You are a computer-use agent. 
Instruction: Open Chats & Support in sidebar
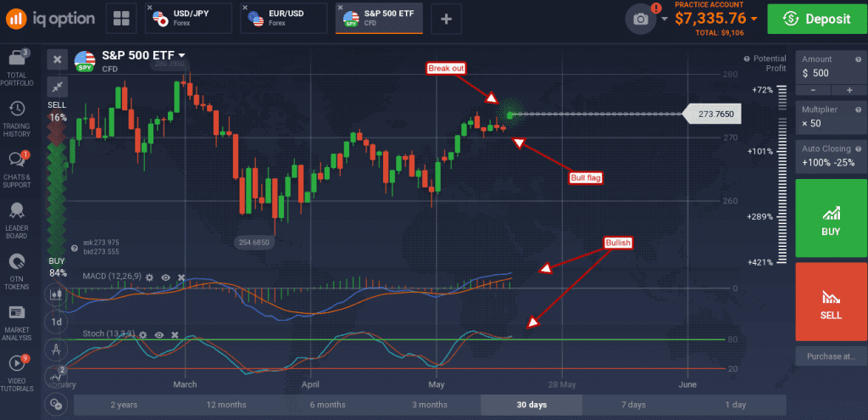[17, 170]
